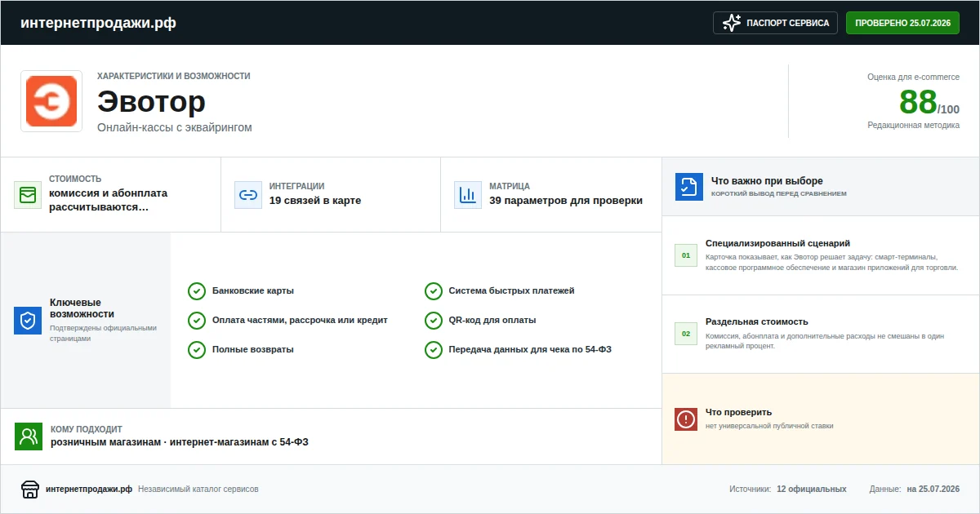Click the Ключевые возможности heading

tap(82, 308)
